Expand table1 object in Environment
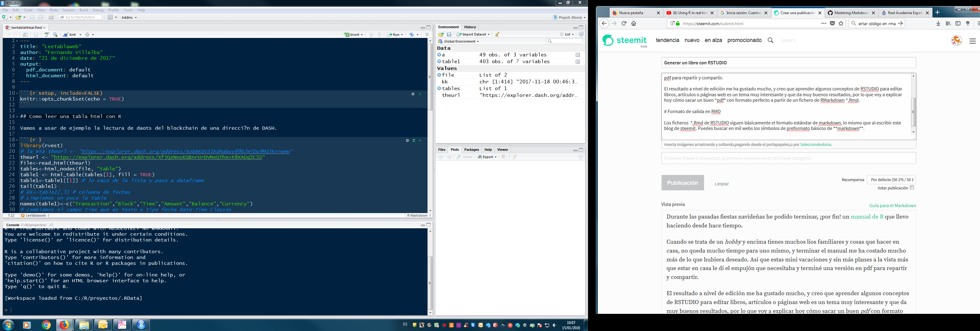 [x=439, y=61]
